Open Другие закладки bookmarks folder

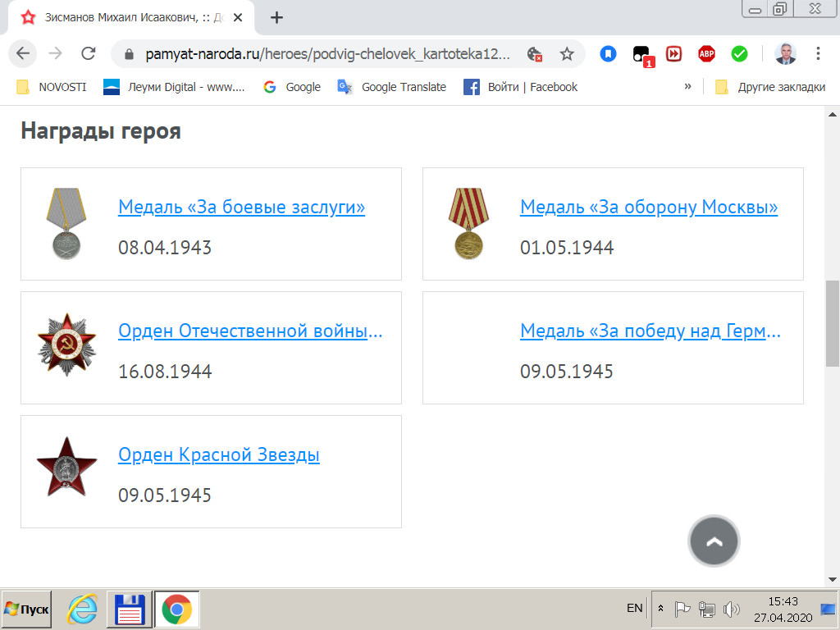pyautogui.click(x=771, y=87)
